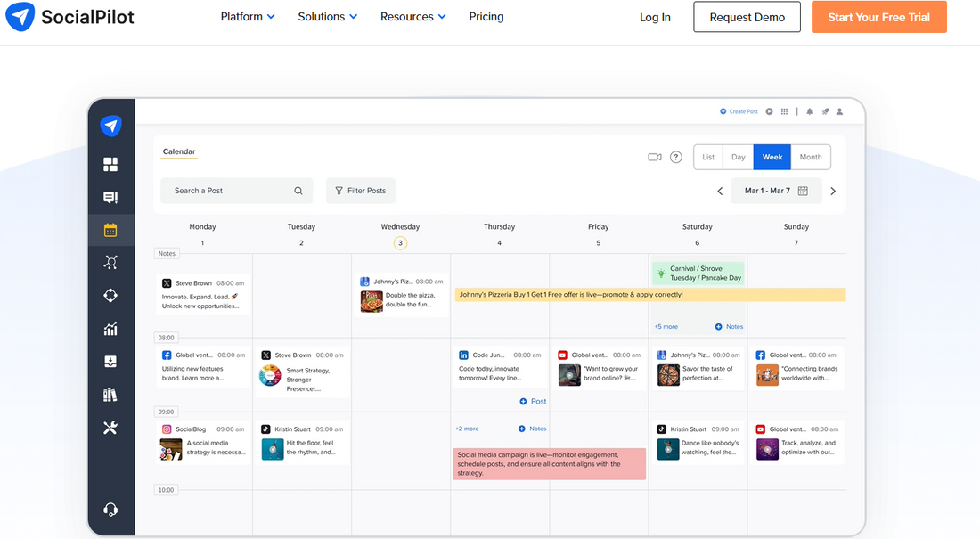Open the Mar 1 - Mar 7 date range
Screen dimensions: 980x539
pos(776,191)
